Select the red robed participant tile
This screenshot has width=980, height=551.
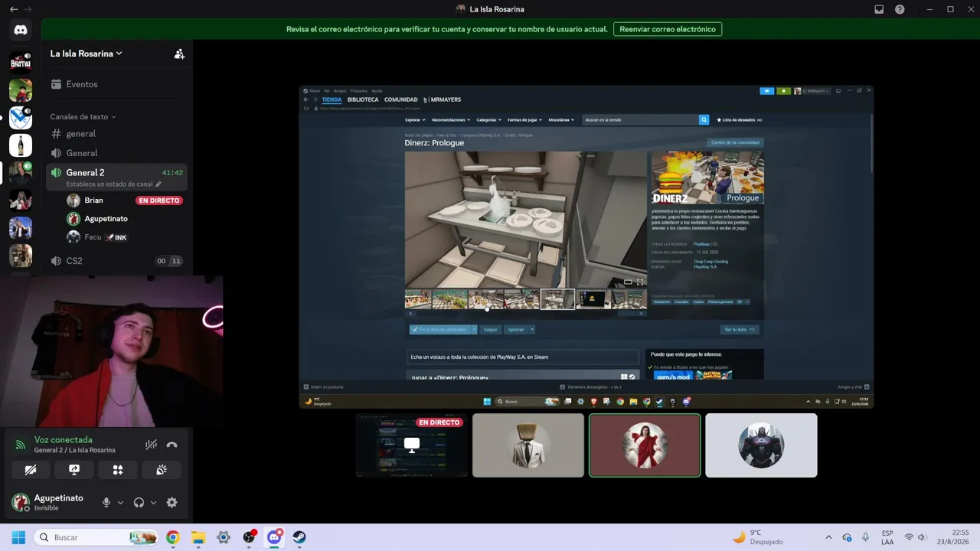tap(645, 445)
